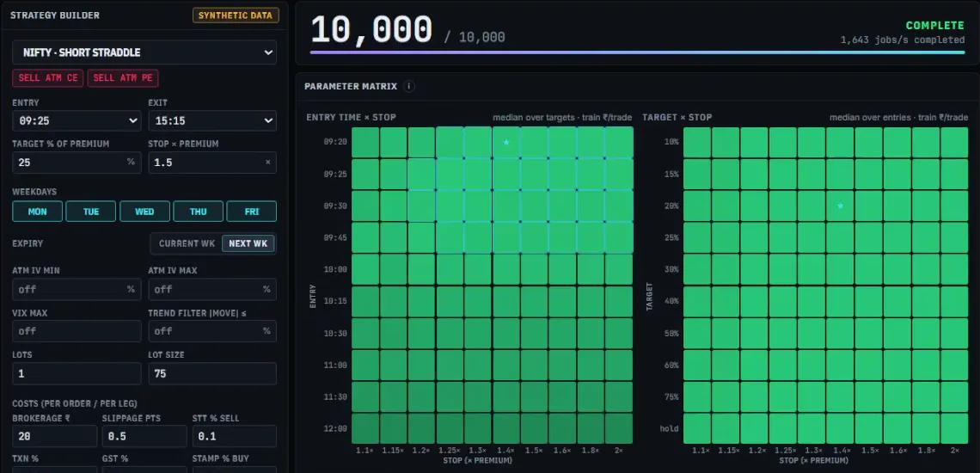Click COSTS (PER ORDER / PER LEG) heading
Screen dimensions: 980x473
[x=75, y=403]
